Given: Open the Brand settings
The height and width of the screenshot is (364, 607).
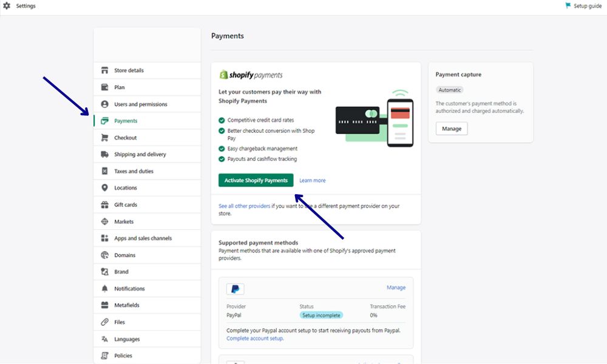Looking at the screenshot, I should 147,272.
